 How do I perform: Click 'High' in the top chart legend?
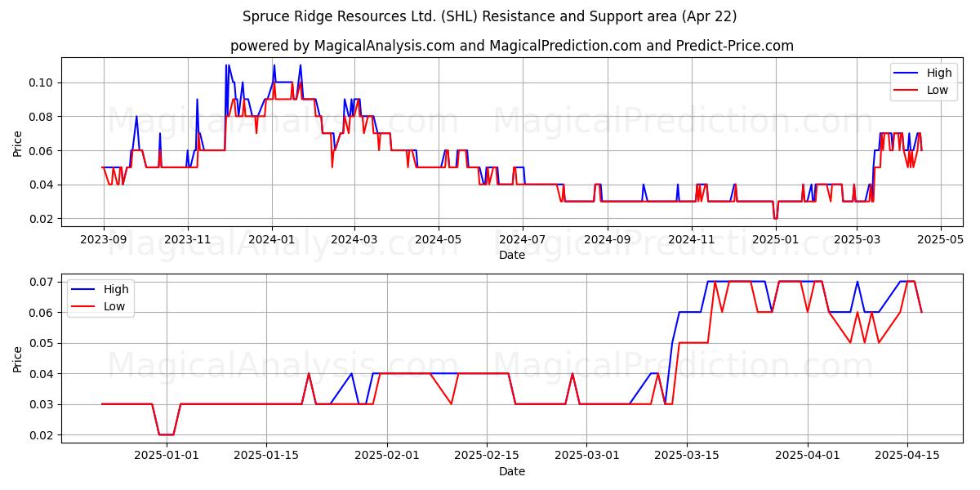click(939, 73)
